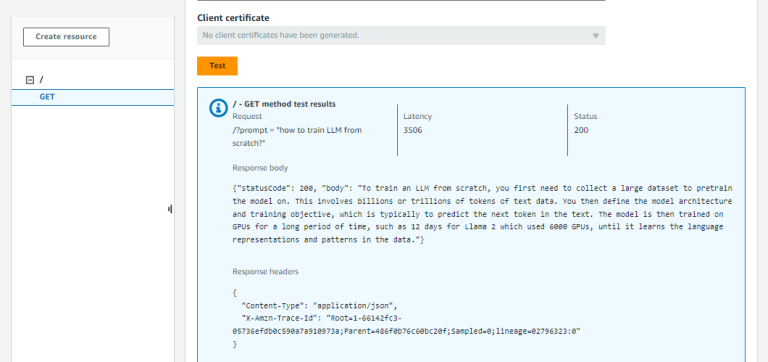Click the Response body label
This screenshot has width=768, height=362.
260,168
